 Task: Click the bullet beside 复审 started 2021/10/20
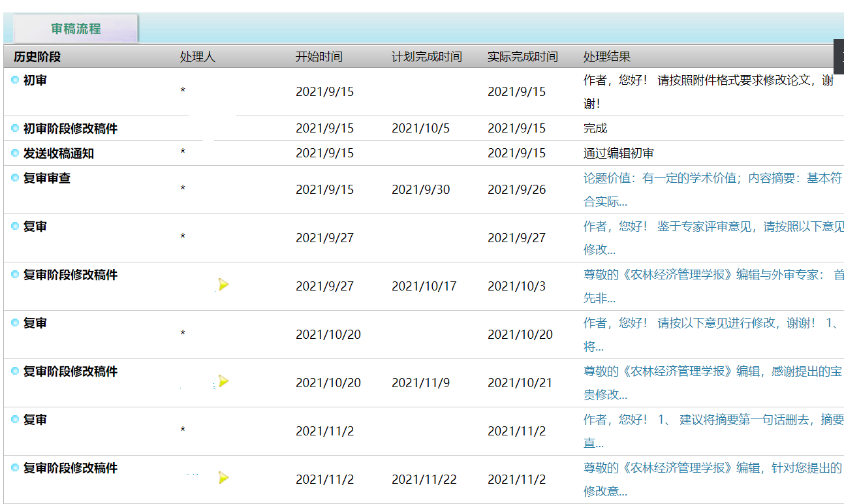(x=15, y=323)
